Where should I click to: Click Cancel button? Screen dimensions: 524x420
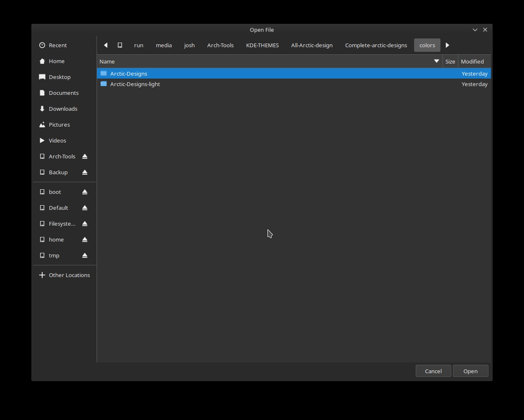433,371
